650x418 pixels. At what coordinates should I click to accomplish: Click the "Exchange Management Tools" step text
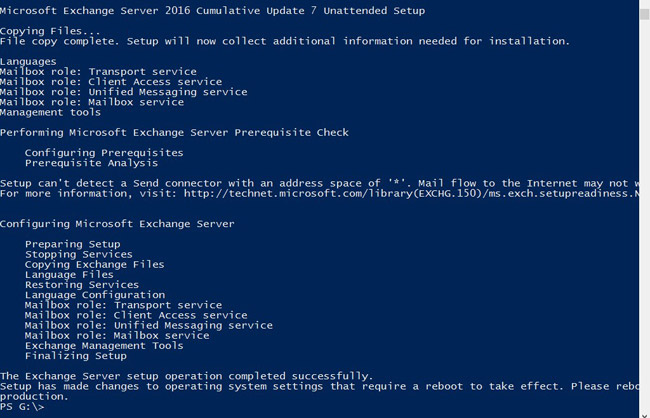[104, 345]
